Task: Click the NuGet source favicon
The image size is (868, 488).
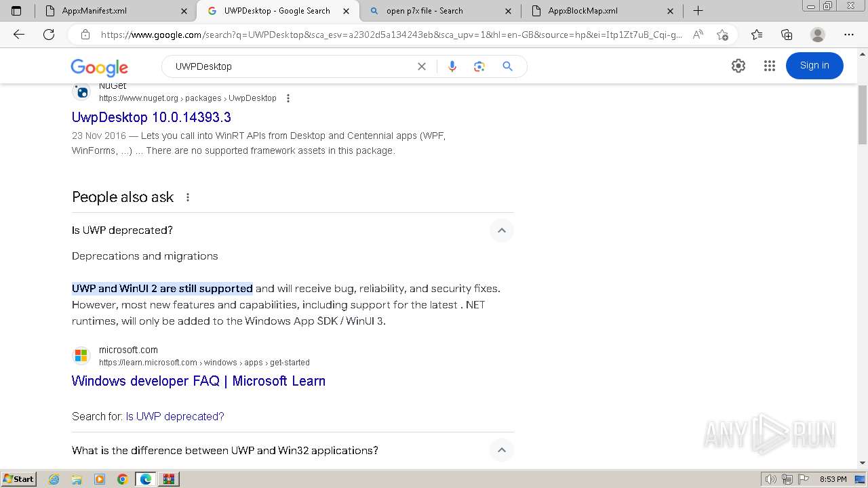Action: pos(81,91)
